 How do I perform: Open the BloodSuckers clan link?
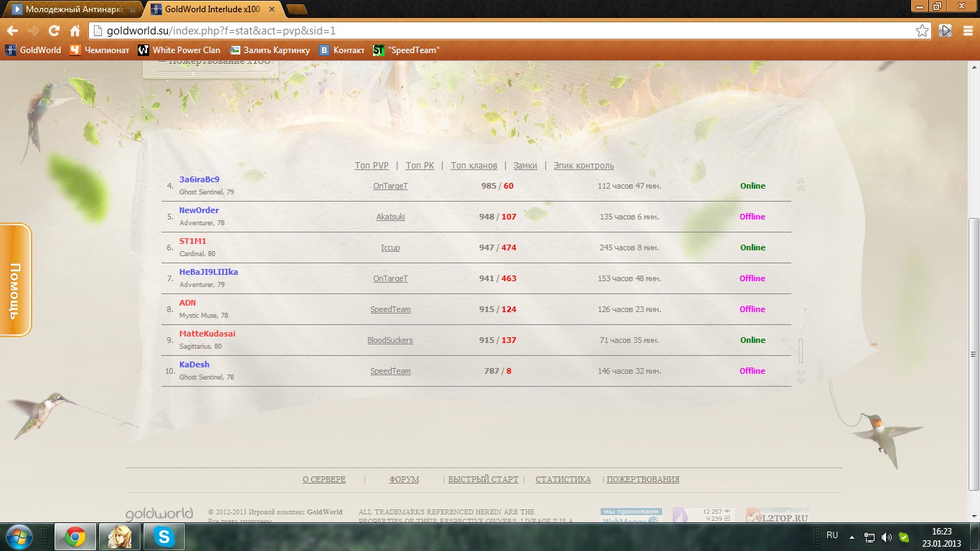point(390,340)
